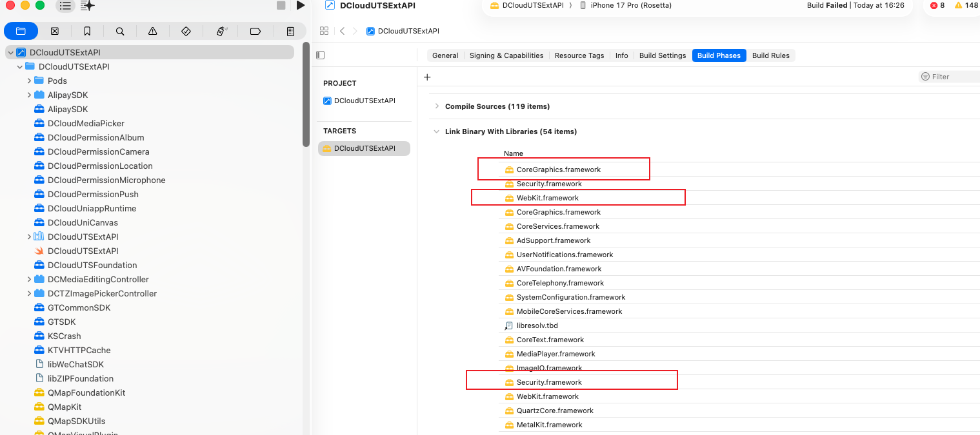The width and height of the screenshot is (980, 435).
Task: Hide the project and targets list sidebar
Action: (x=320, y=55)
